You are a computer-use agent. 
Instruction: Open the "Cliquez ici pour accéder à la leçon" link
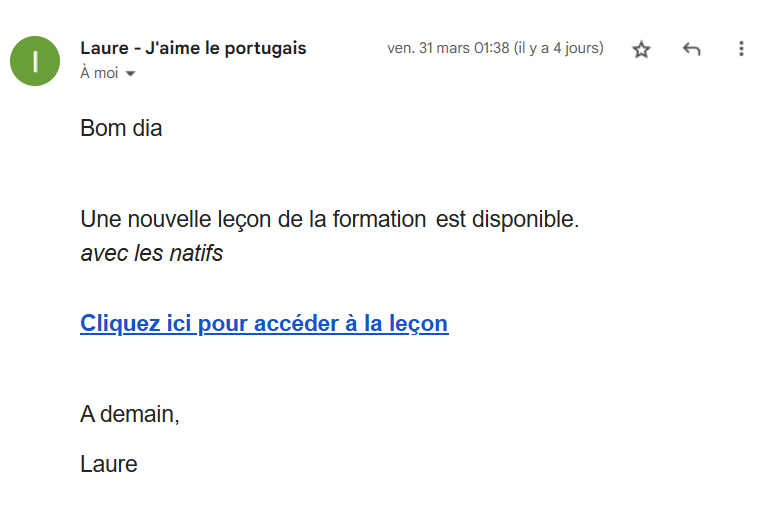(264, 323)
